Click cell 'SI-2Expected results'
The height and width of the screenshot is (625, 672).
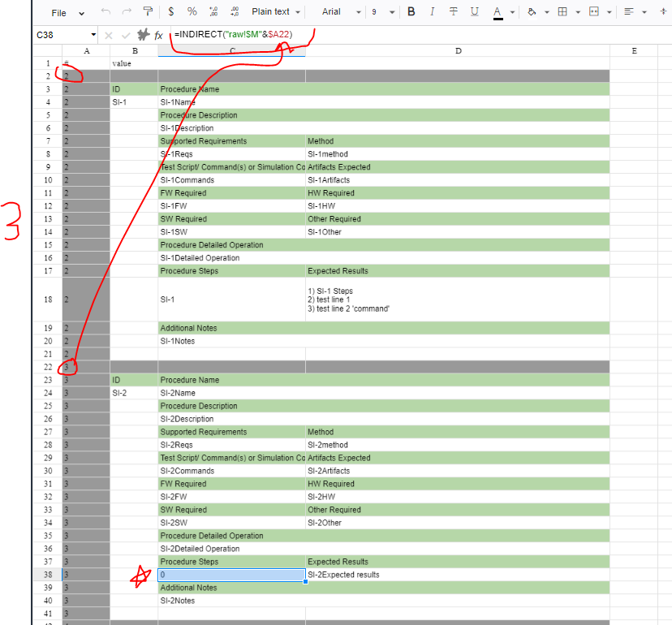click(458, 575)
